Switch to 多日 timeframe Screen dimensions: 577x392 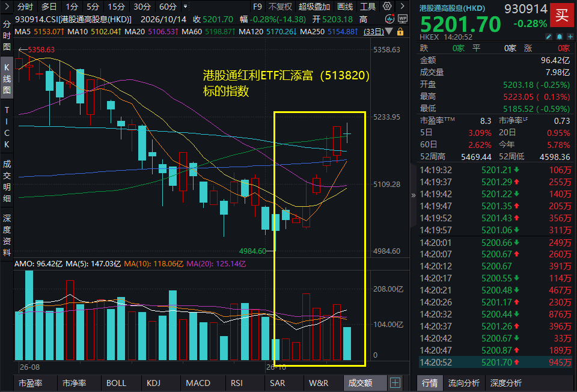[x=49, y=7]
